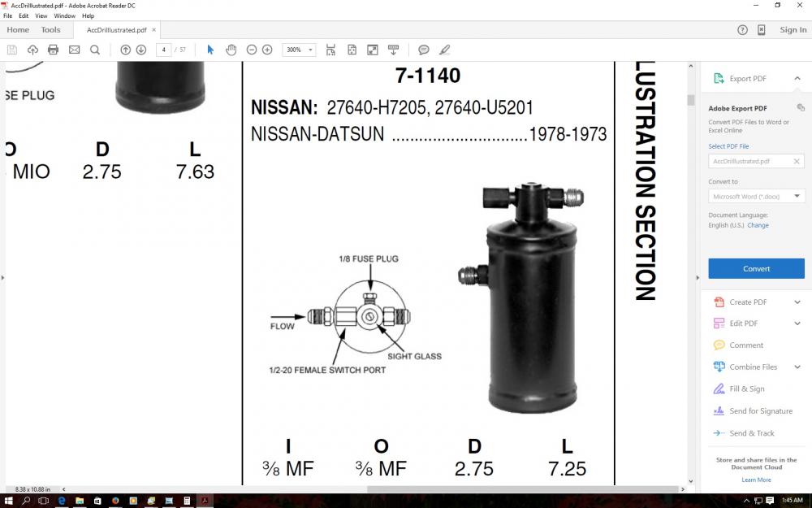Click the Export PDF tool heading
Image resolution: width=812 pixels, height=508 pixels.
(x=748, y=78)
